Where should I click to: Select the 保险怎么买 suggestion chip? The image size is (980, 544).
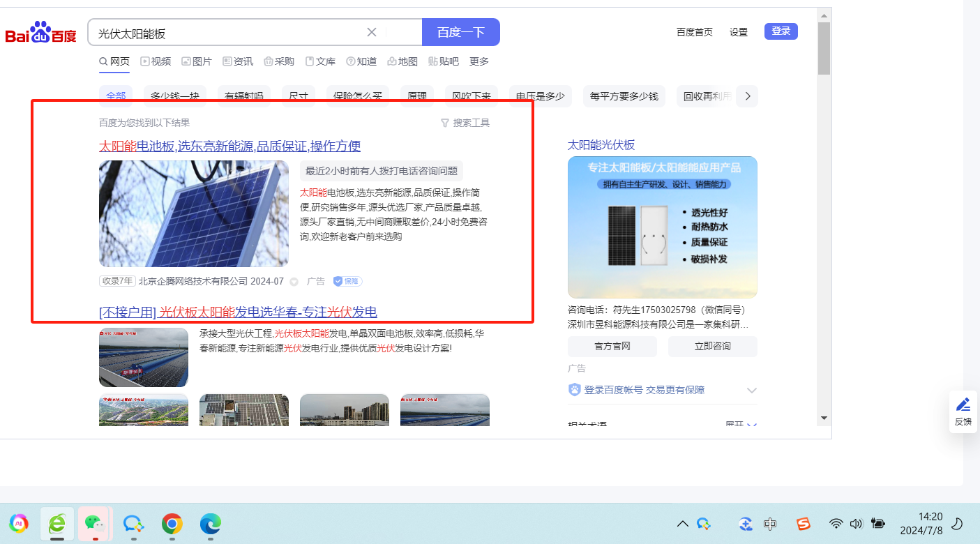pos(358,96)
